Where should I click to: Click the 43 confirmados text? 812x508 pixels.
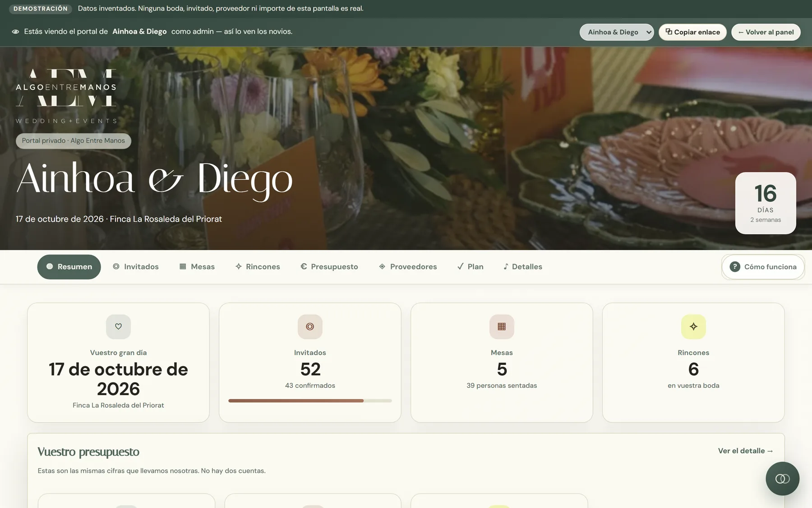[310, 386]
